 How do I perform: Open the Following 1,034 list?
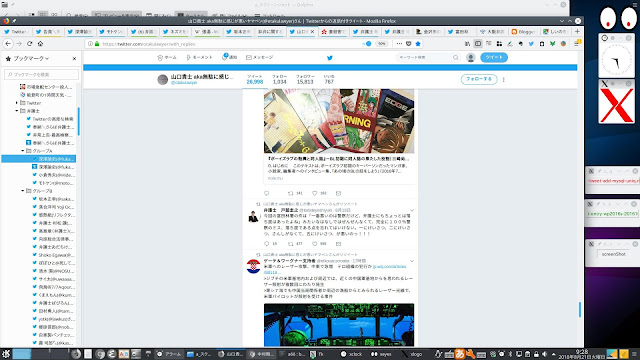pos(280,80)
